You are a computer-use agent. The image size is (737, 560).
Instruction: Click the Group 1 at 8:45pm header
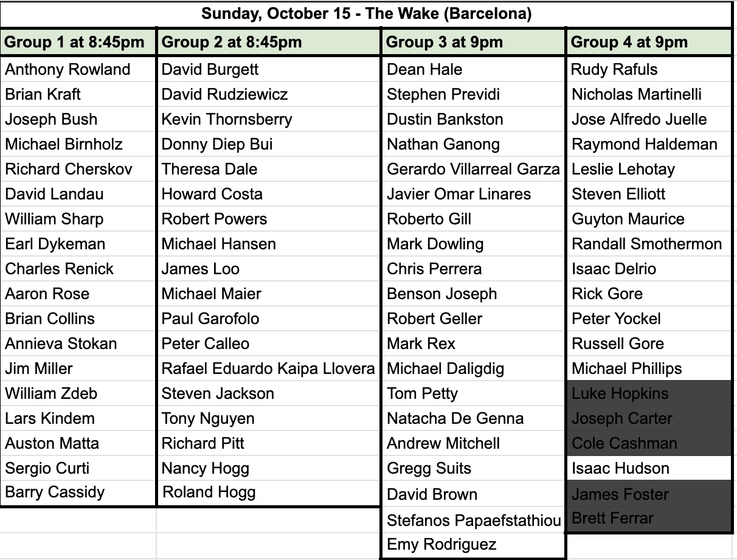coord(78,43)
